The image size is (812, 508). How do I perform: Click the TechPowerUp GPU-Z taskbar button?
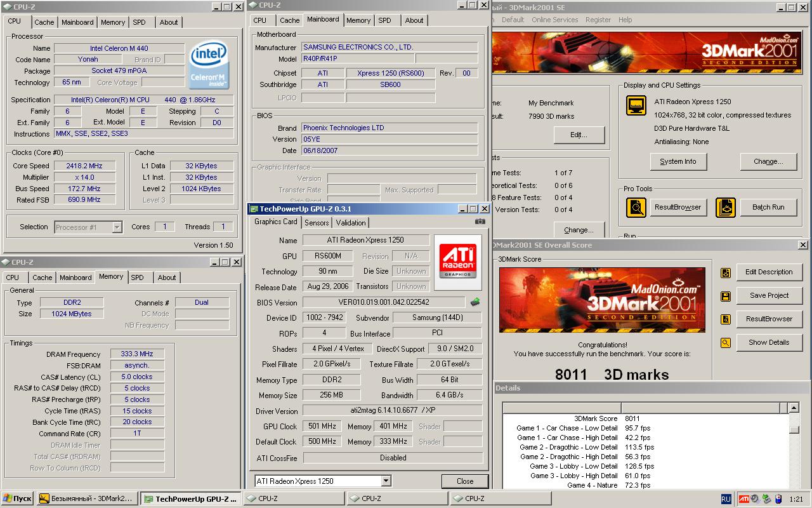coord(190,499)
